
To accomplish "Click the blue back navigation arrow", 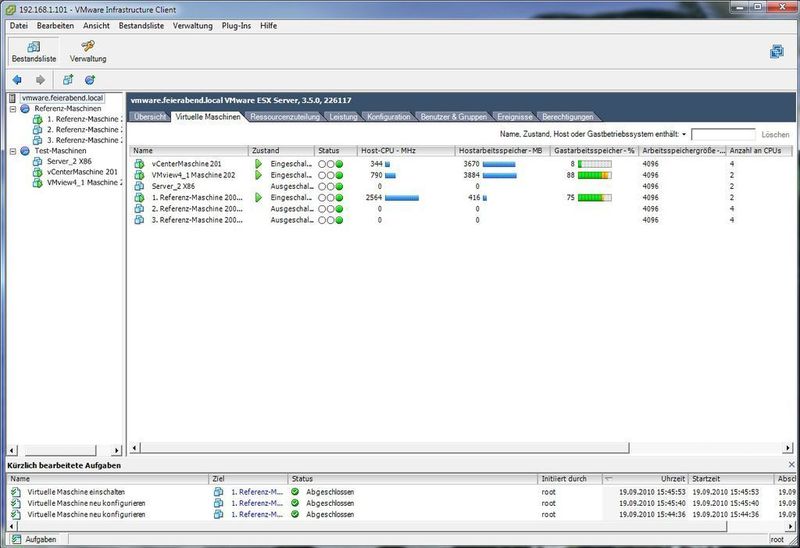I will 17,80.
